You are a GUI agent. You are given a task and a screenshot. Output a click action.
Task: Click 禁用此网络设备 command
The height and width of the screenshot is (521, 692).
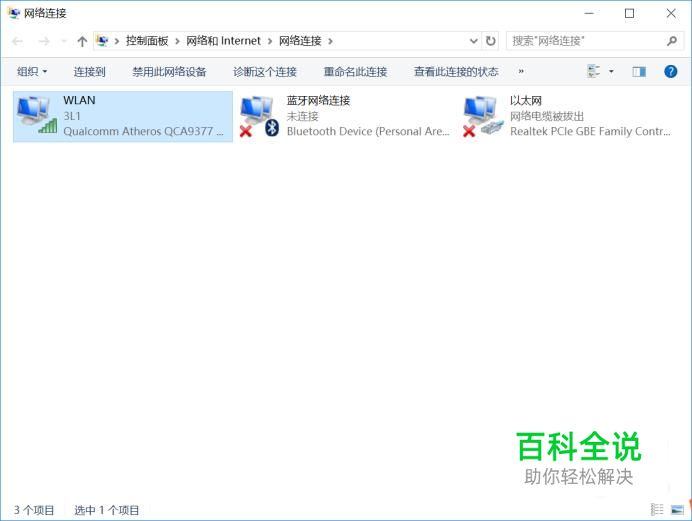[169, 71]
